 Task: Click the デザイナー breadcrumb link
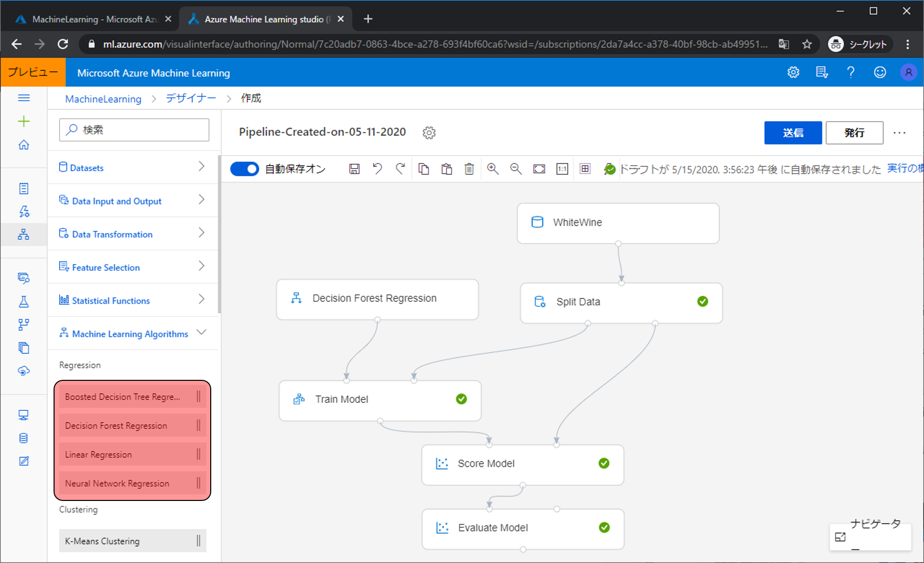point(191,99)
